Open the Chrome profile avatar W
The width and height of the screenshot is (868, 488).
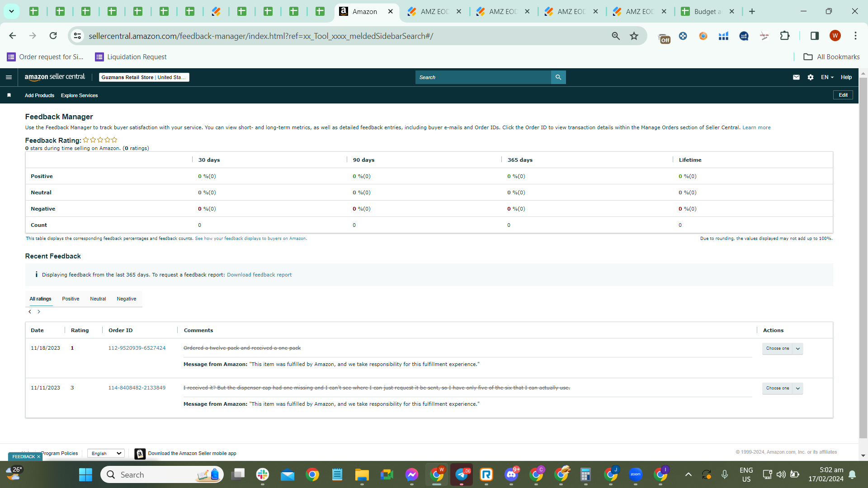pos(835,36)
